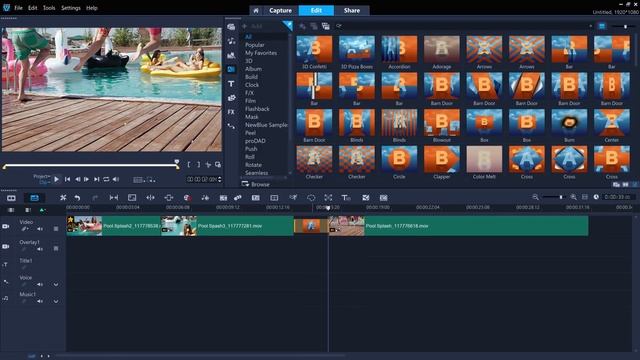
Task: Mute the Music1 track audio
Action: coord(40,301)
